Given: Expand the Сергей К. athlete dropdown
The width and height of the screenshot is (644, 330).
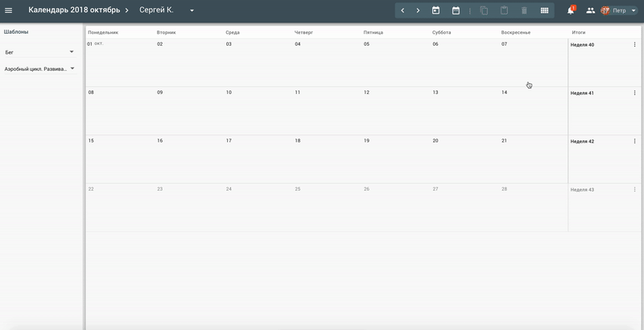Looking at the screenshot, I should (x=192, y=10).
